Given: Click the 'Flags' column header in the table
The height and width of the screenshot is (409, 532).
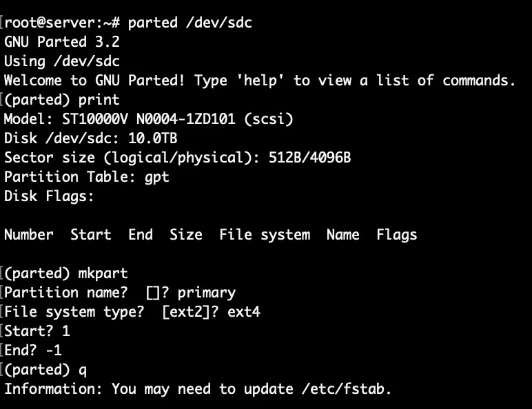Looking at the screenshot, I should (397, 235).
